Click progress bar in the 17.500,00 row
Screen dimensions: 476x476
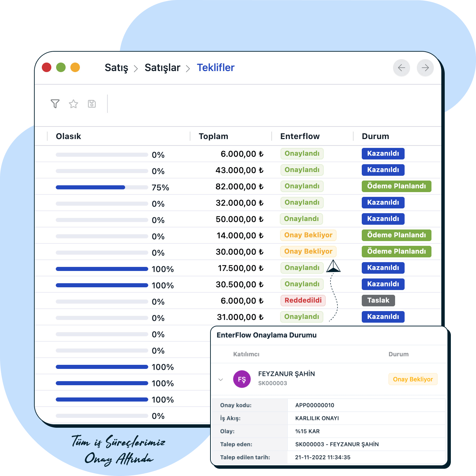[x=102, y=269]
